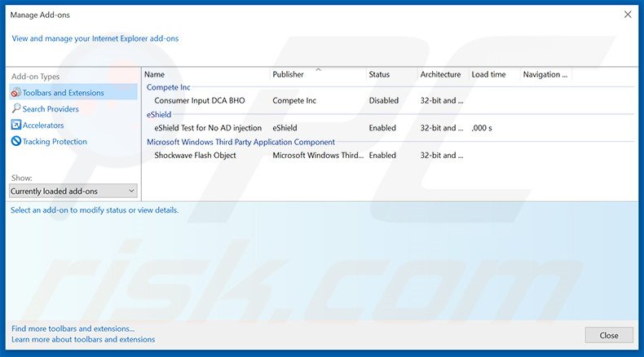Select Toolbars and Extensions add-on type
The image size is (644, 357).
73,92
